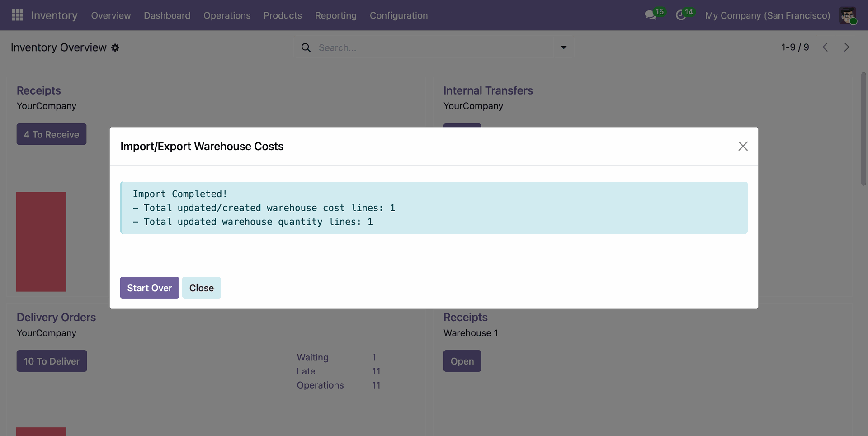Viewport: 868px width, 436px height.
Task: Open the apps grid menu icon
Action: point(17,15)
